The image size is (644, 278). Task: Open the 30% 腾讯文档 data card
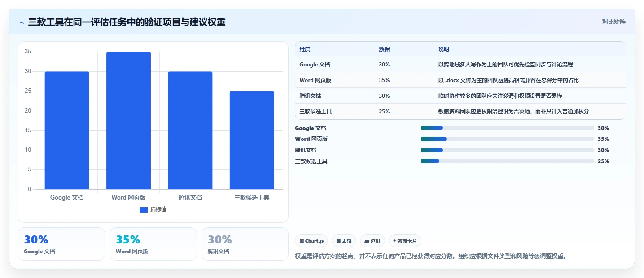[245, 244]
